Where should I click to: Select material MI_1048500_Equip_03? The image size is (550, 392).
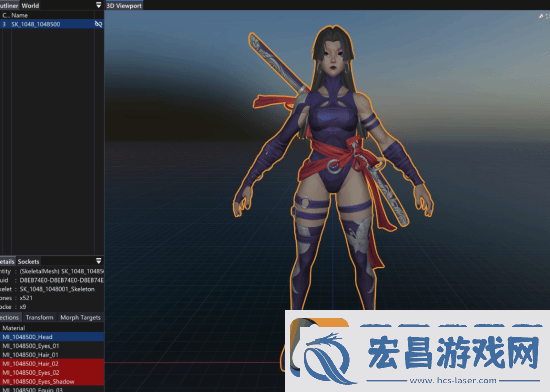(x=52, y=389)
